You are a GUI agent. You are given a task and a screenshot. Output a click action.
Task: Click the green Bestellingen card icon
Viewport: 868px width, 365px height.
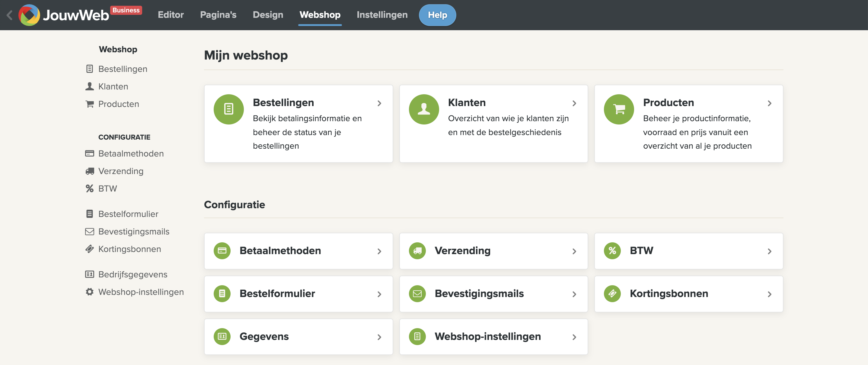click(228, 109)
